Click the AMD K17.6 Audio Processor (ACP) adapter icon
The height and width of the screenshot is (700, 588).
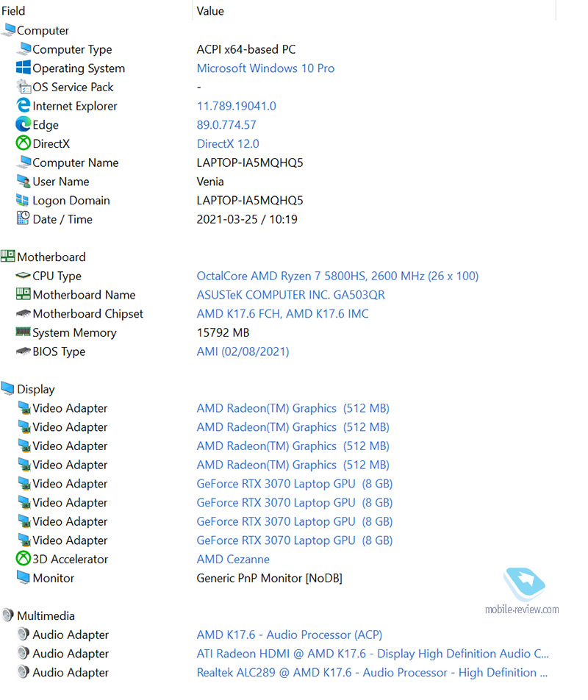pos(24,634)
